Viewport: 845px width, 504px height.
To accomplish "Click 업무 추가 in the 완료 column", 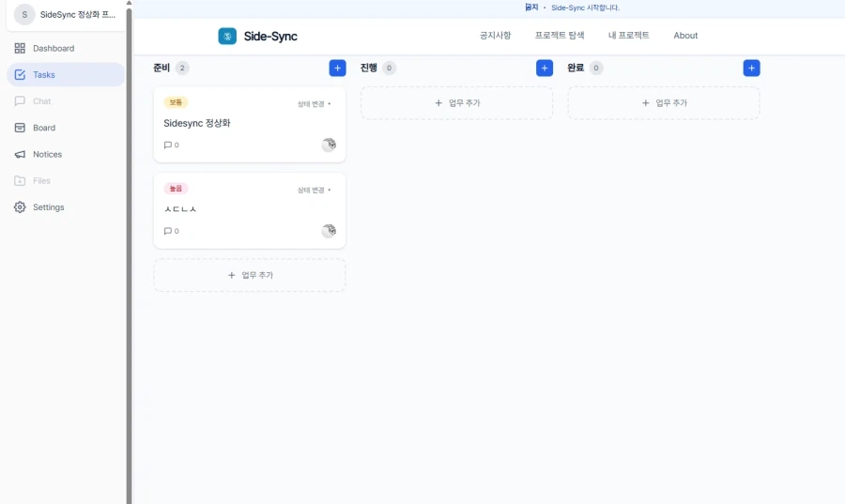I will 664,103.
